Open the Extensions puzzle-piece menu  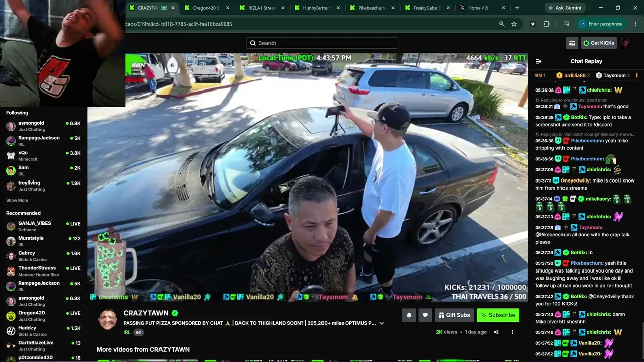pos(547,24)
